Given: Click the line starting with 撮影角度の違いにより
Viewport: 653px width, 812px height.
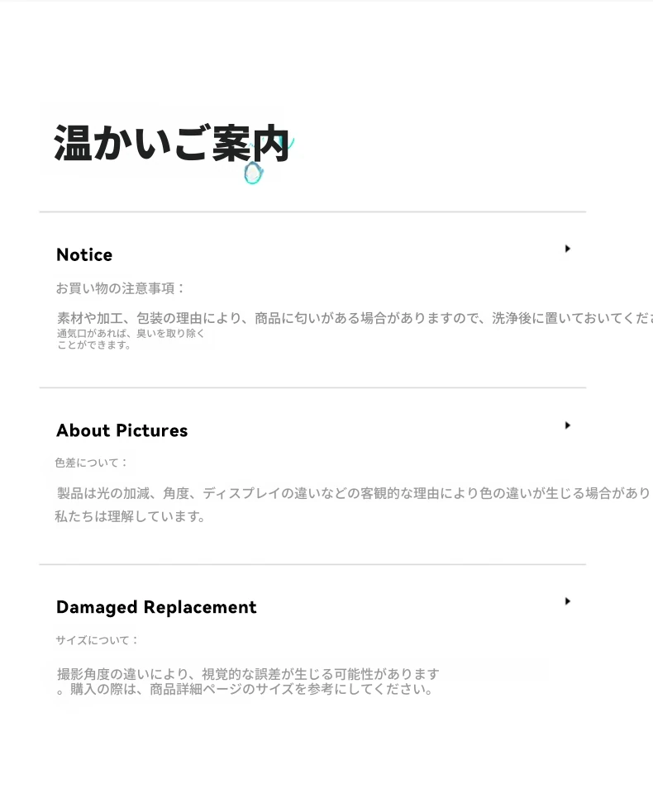Looking at the screenshot, I should (x=248, y=674).
